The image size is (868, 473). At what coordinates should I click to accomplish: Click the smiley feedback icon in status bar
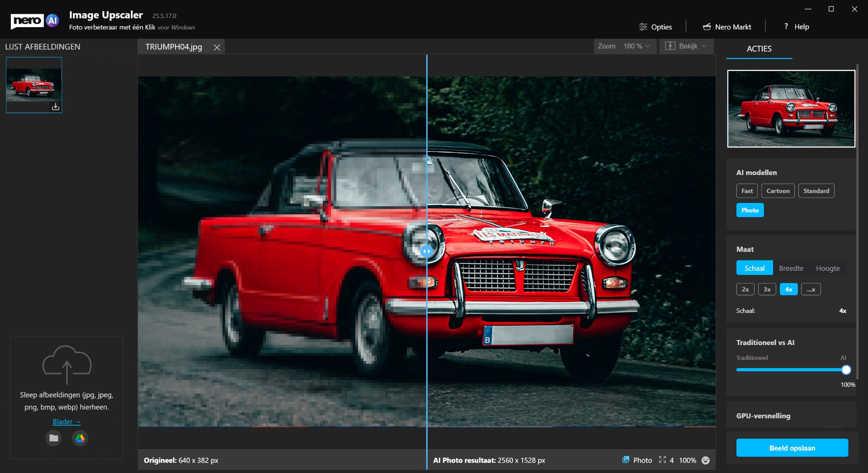705,460
